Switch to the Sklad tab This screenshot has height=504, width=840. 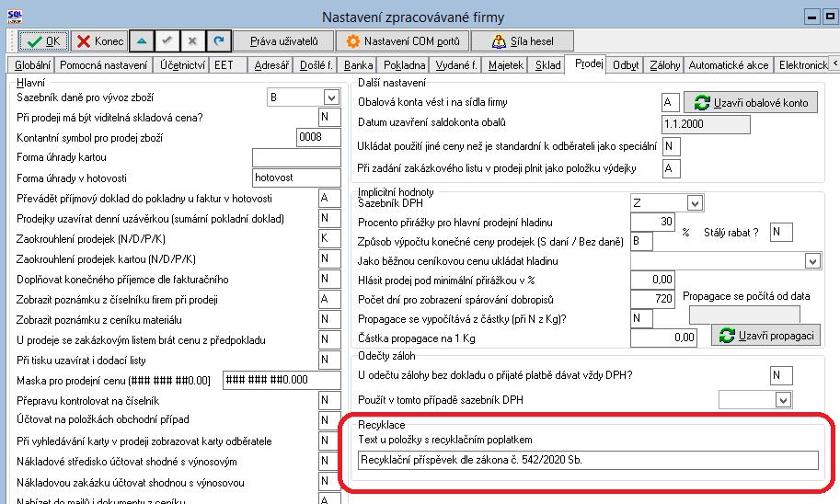point(547,64)
